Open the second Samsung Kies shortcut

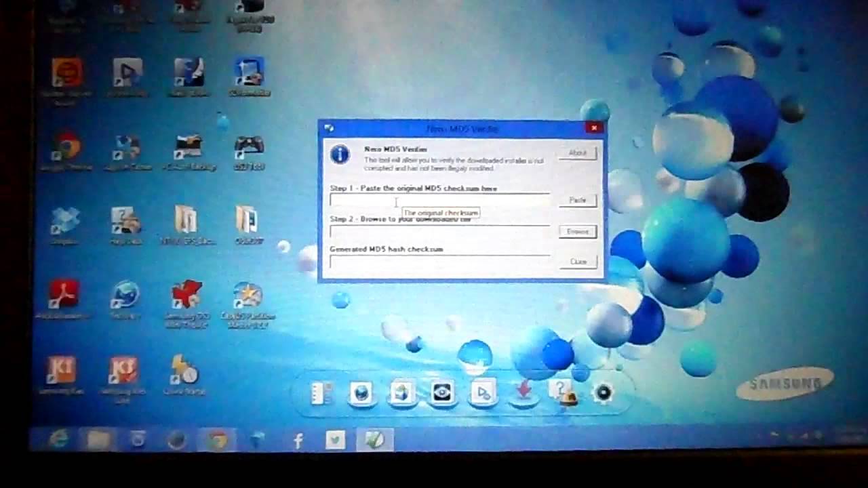tap(123, 371)
